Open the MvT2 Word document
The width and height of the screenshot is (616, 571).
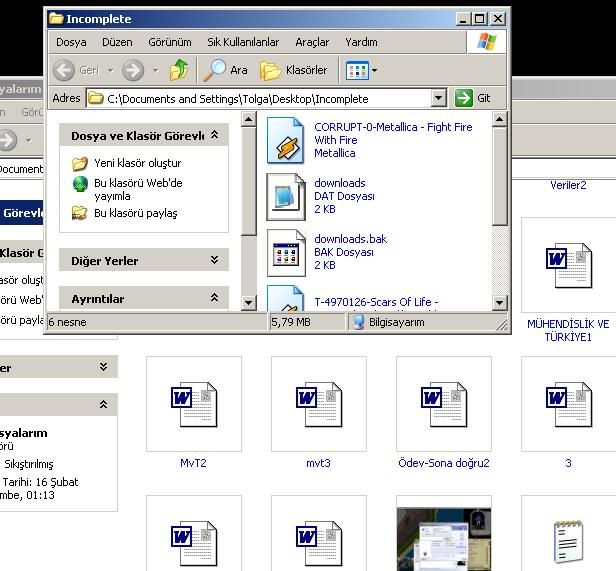click(193, 404)
